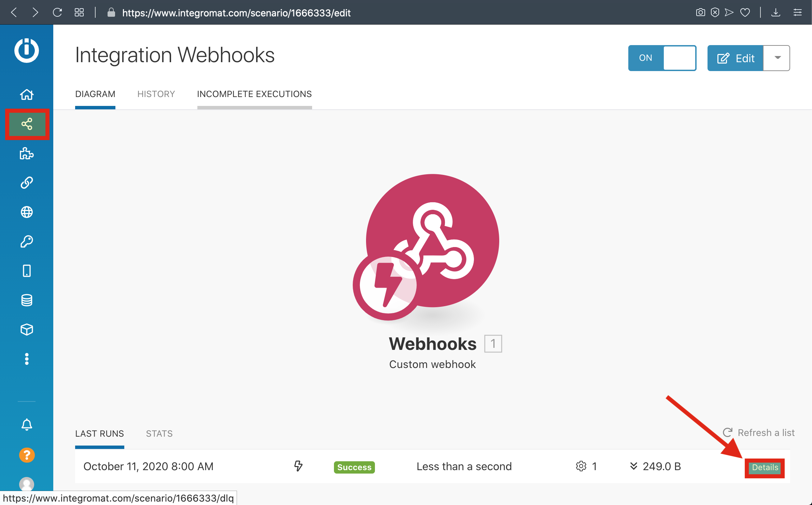Switch to the HISTORY tab

pos(156,94)
